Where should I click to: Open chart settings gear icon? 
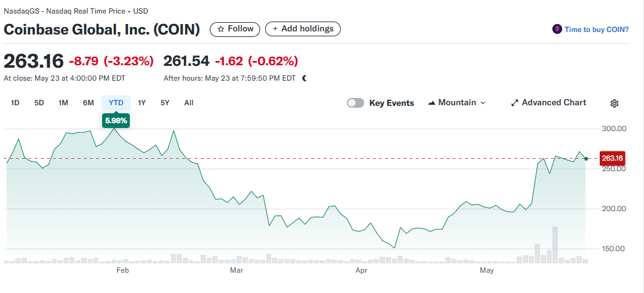click(614, 103)
